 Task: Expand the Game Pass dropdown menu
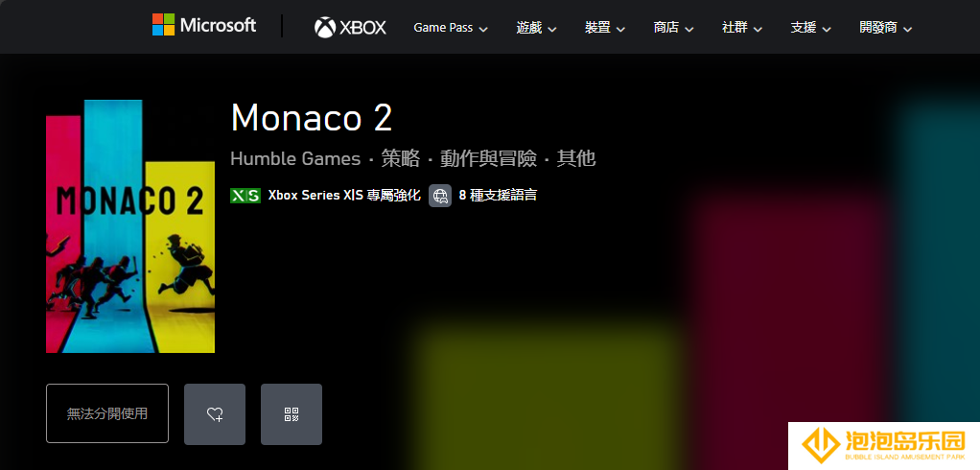pyautogui.click(x=451, y=28)
